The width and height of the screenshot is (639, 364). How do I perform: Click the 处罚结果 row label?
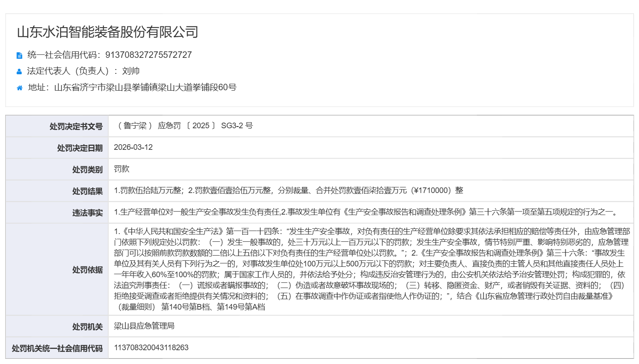click(x=87, y=191)
